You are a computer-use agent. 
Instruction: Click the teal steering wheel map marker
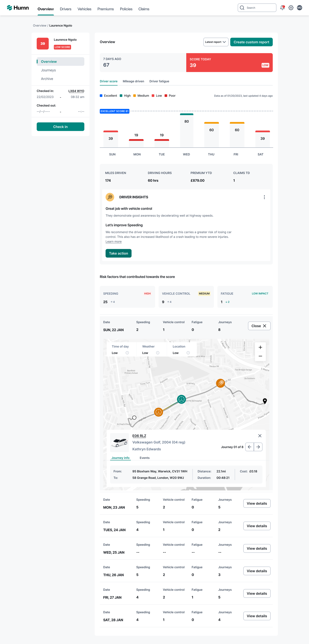tap(181, 399)
